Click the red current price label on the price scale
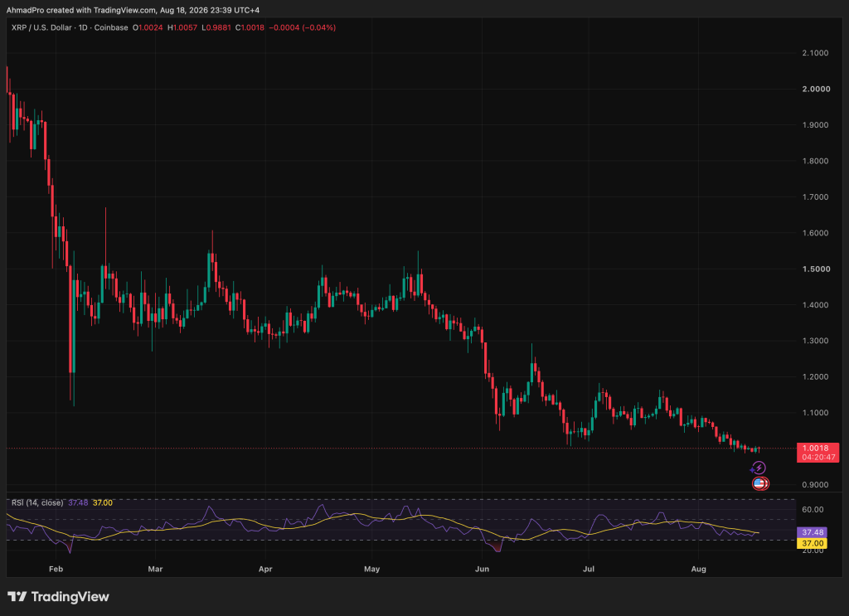 coord(817,453)
